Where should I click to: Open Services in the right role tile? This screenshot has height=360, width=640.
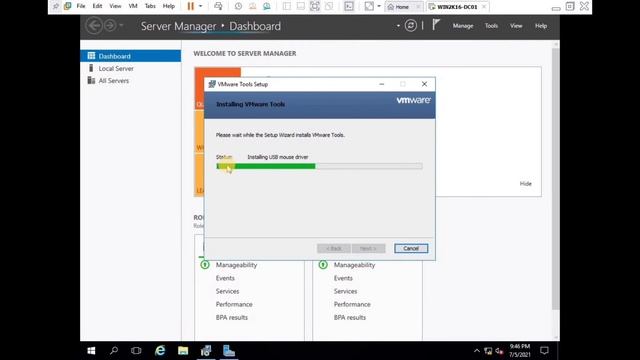[x=345, y=291]
